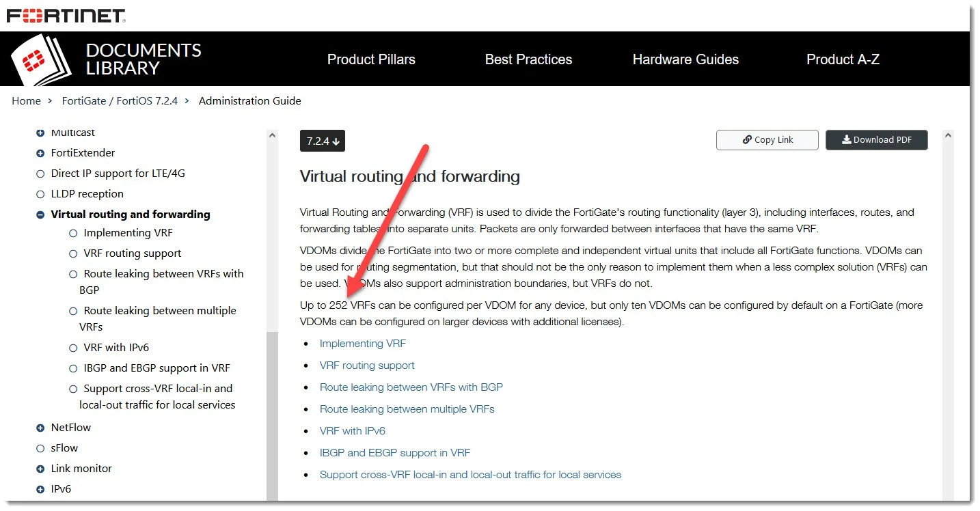Image resolution: width=980 pixels, height=511 pixels.
Task: Follow article link Route leaking between multiple VRFs
Action: coord(407,409)
